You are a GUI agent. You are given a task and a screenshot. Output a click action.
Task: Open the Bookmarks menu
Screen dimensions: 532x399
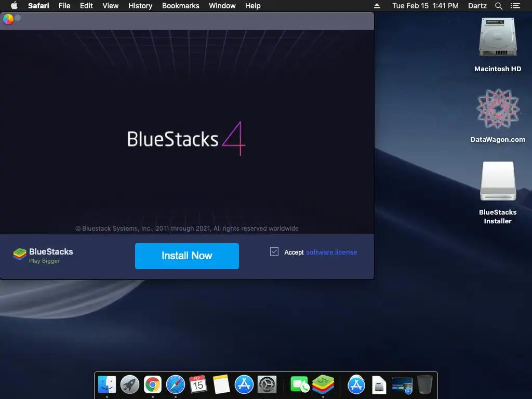(180, 6)
